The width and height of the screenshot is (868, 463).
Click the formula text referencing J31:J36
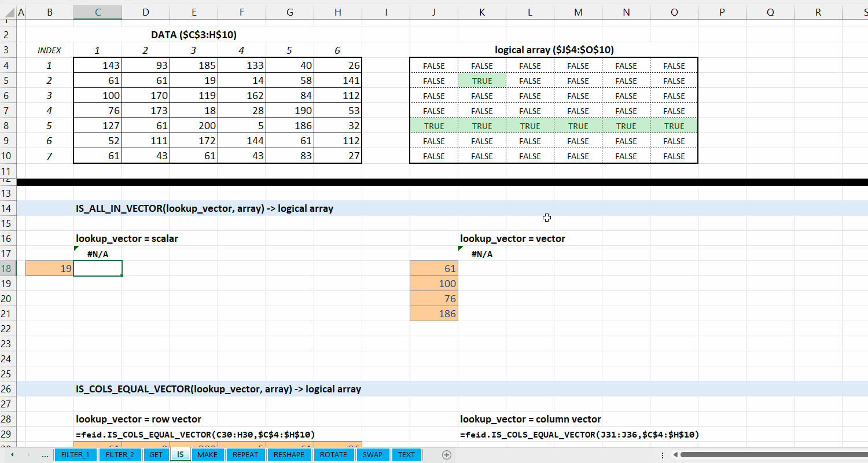pyautogui.click(x=579, y=434)
